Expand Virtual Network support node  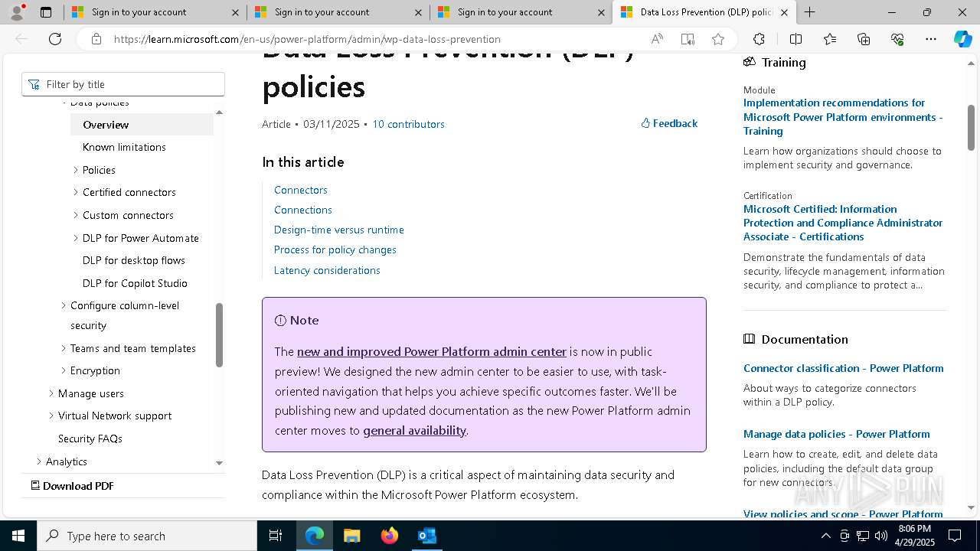click(51, 416)
